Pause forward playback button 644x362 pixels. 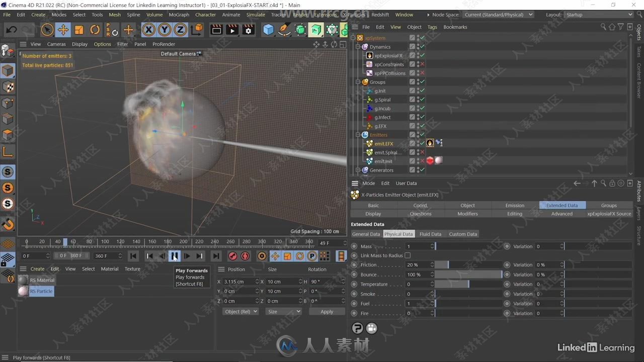click(x=174, y=256)
